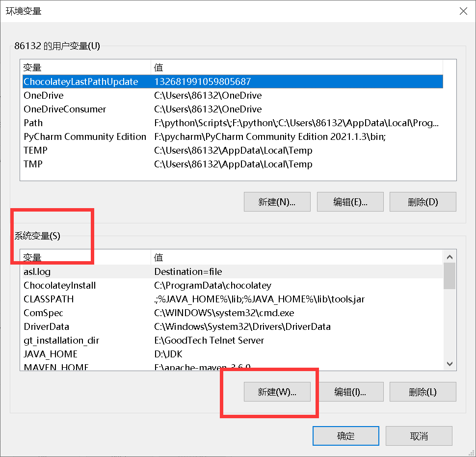Select the OneDrive user variable row
Image resolution: width=476 pixels, height=457 pixels.
(x=233, y=95)
